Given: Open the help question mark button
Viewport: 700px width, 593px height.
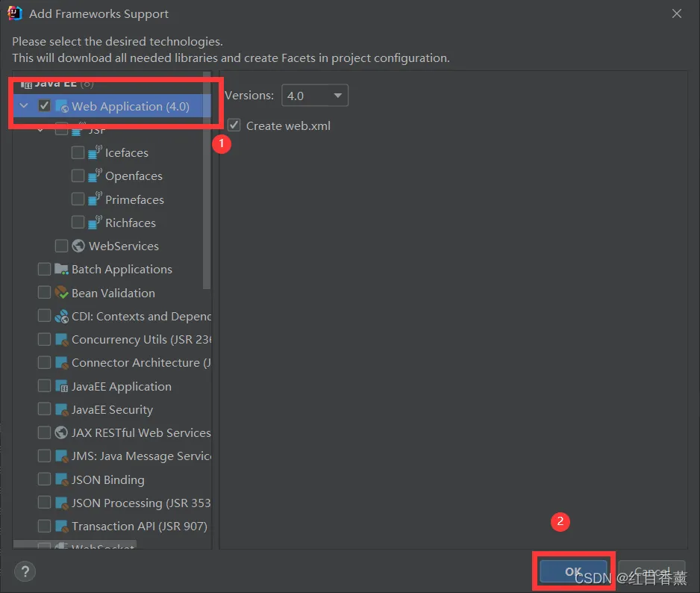Looking at the screenshot, I should coord(25,571).
